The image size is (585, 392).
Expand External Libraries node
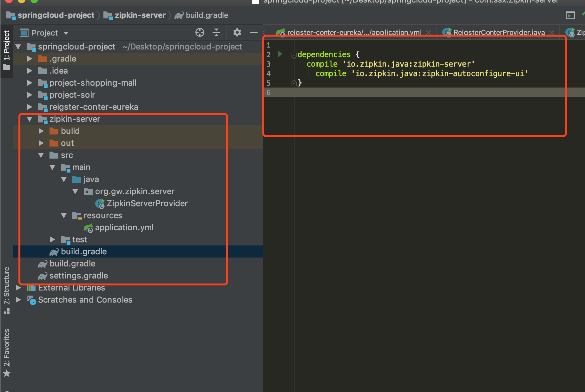click(x=18, y=288)
